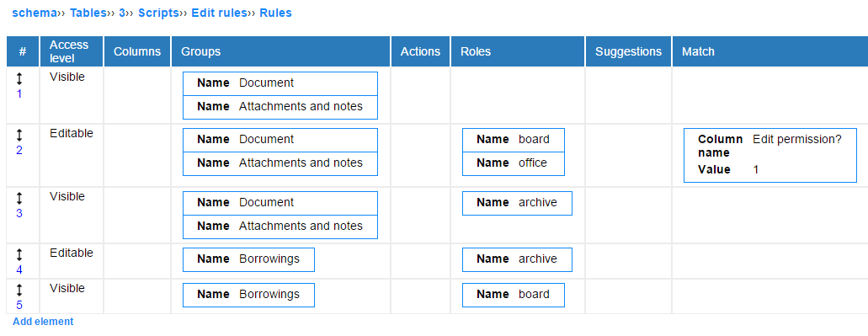The image size is (868, 336).
Task: Click the reorder arrow icon for rule 2
Action: click(x=19, y=135)
